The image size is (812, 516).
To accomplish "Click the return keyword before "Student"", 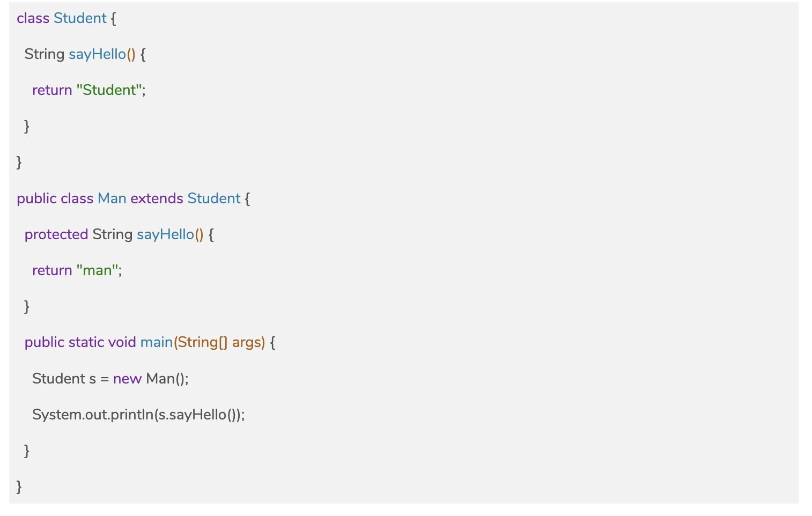I will click(x=52, y=90).
